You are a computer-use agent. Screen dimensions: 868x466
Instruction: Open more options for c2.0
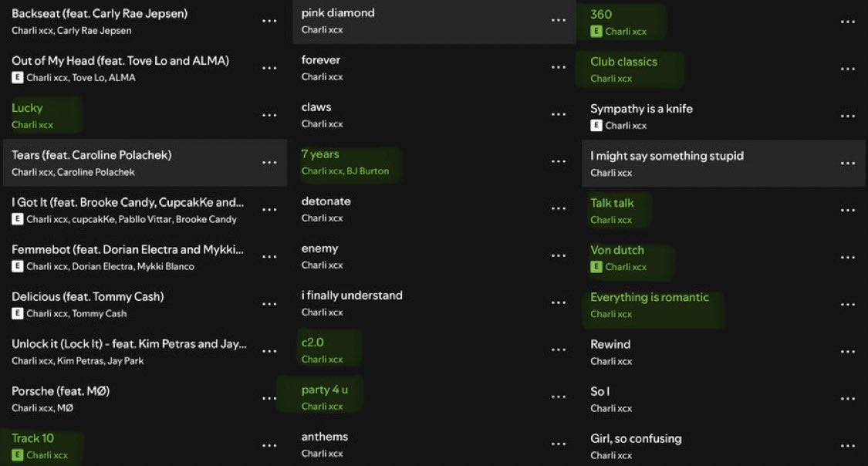[559, 349]
